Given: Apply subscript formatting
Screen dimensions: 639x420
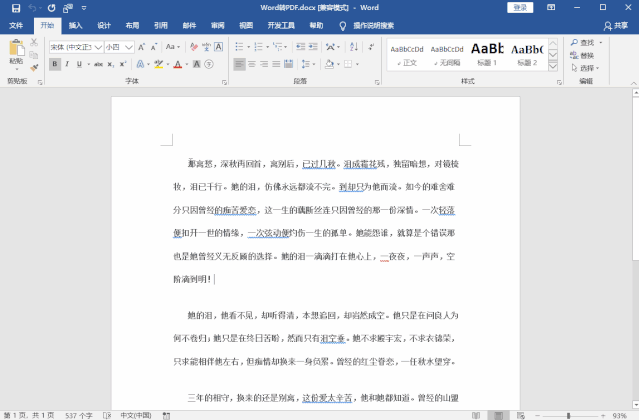Looking at the screenshot, I should 111,64.
